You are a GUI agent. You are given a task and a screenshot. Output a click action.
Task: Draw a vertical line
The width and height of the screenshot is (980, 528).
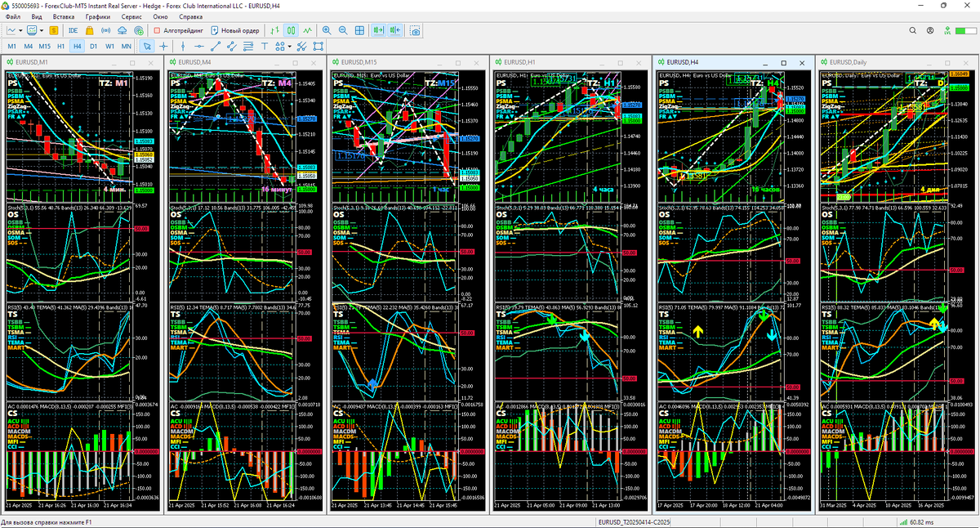(183, 47)
